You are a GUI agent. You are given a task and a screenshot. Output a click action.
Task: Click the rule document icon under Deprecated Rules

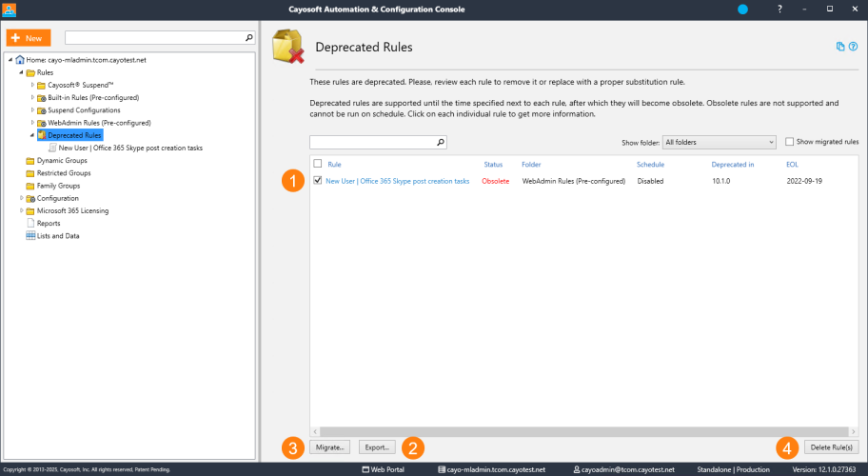[x=52, y=148]
